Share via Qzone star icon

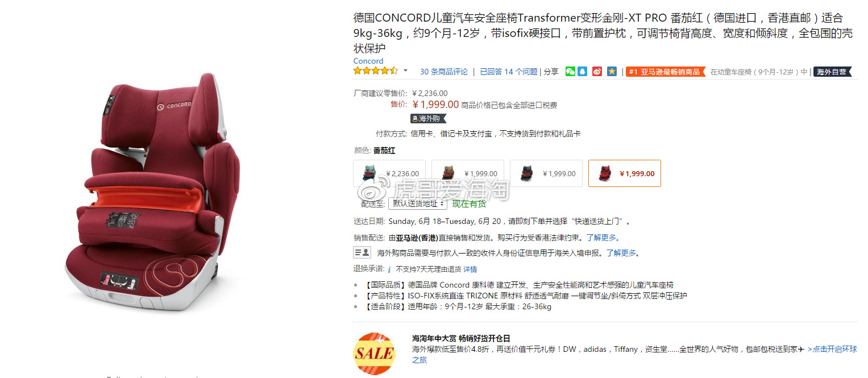click(x=612, y=72)
